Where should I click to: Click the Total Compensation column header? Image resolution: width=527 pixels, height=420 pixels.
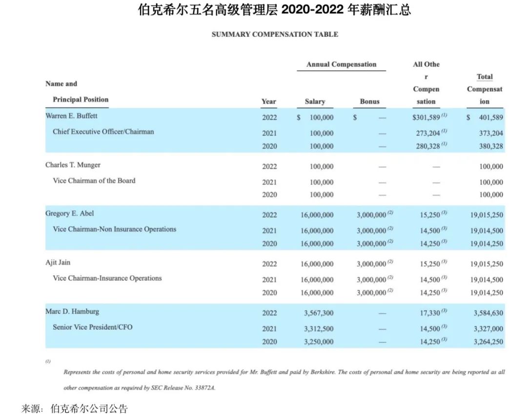(485, 89)
